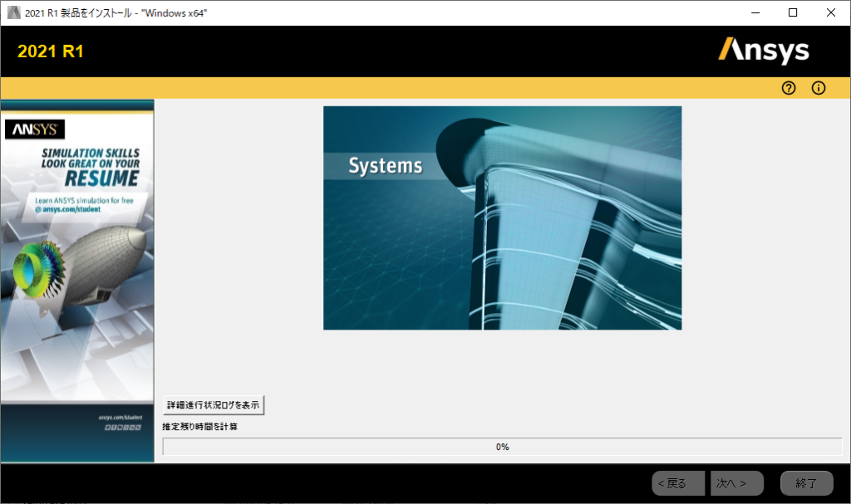This screenshot has width=851, height=504.
Task: Click the ANSYS logo on the student banner
Action: coord(35,130)
